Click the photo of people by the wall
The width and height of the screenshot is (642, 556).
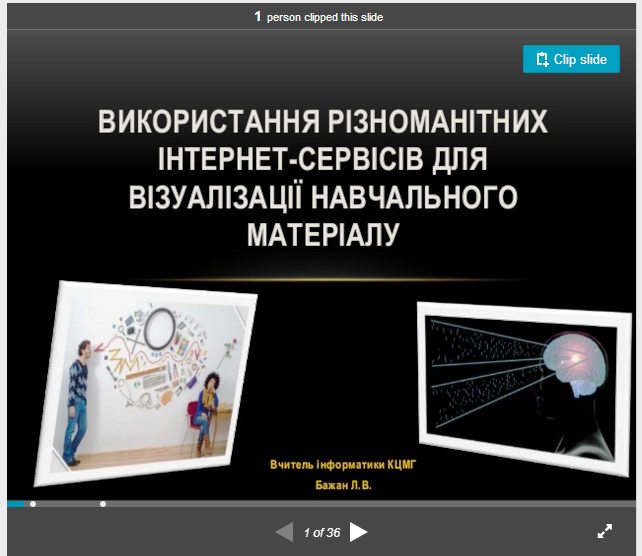146,384
